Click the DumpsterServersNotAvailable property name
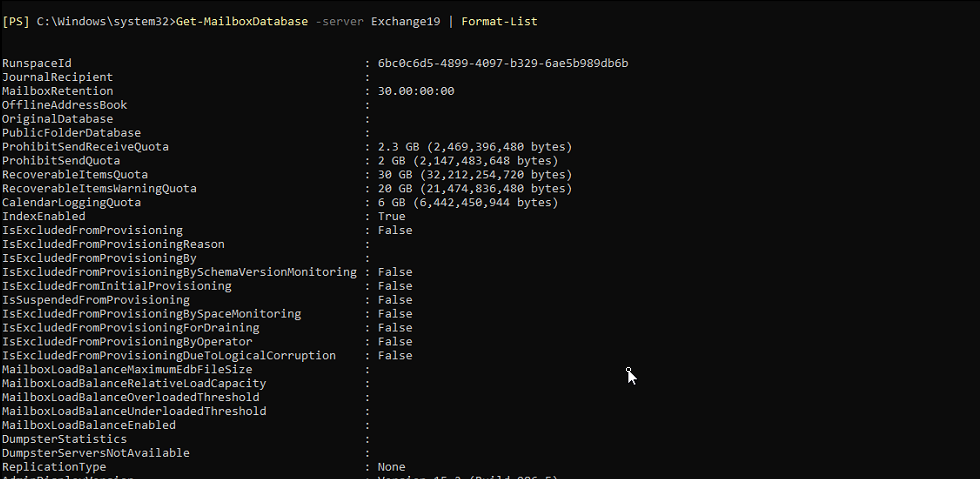 point(95,453)
